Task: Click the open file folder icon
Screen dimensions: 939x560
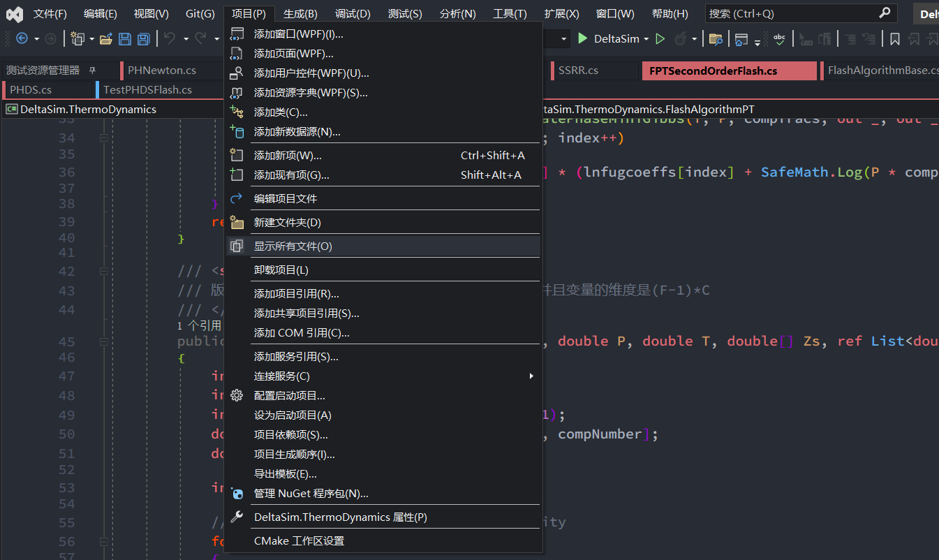Action: [106, 39]
